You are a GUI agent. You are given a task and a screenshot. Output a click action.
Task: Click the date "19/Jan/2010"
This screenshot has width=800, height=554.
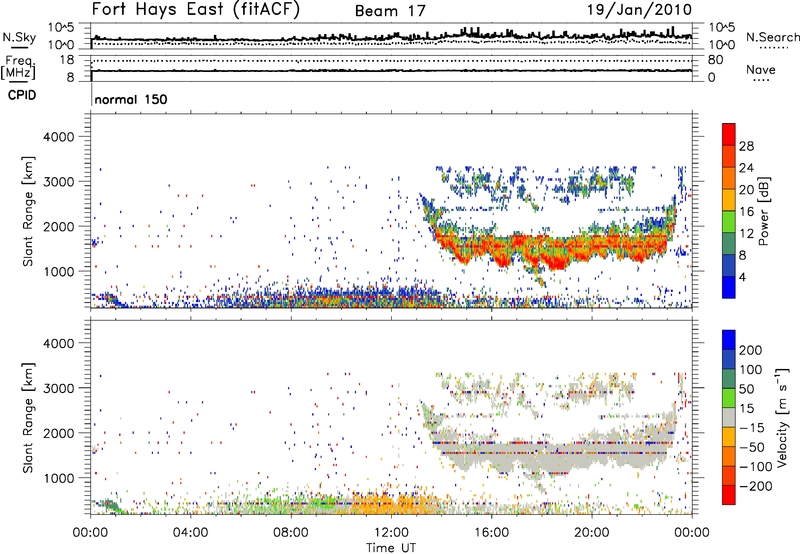click(639, 10)
